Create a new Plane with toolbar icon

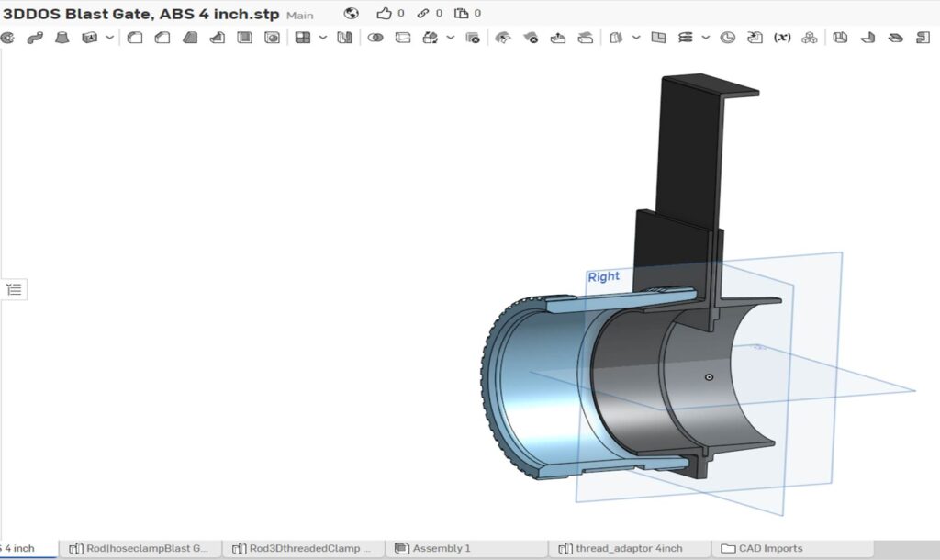pyautogui.click(x=658, y=38)
